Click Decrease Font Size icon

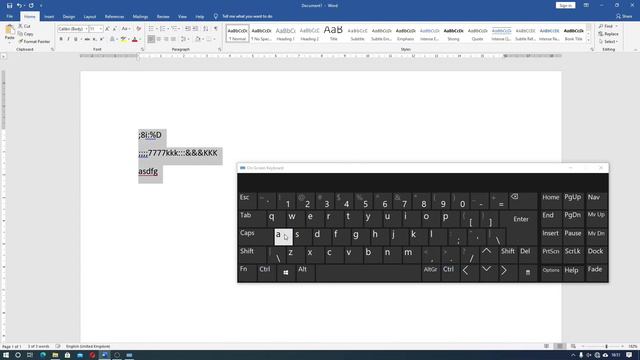[x=115, y=29]
